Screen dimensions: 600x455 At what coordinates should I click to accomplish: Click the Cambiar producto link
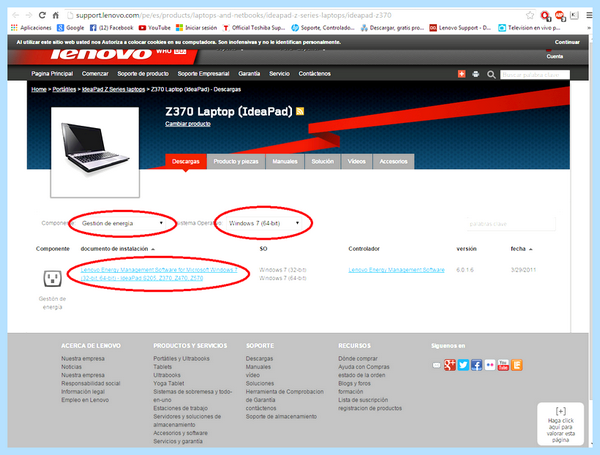188,124
